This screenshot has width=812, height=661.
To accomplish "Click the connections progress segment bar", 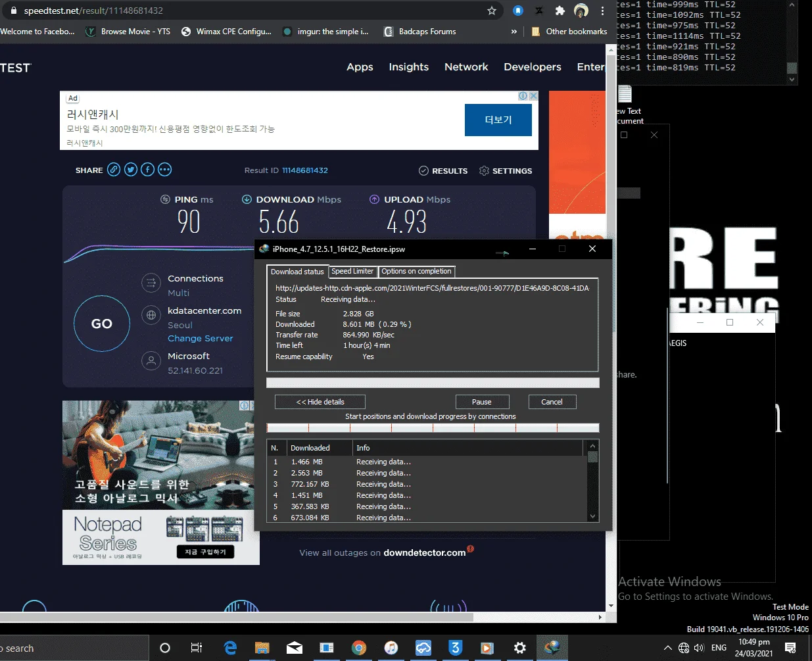I will click(433, 428).
